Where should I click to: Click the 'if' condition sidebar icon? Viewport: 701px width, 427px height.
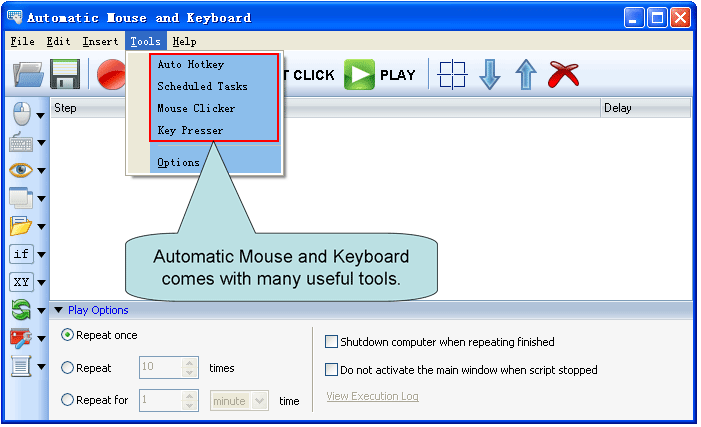pos(21,254)
